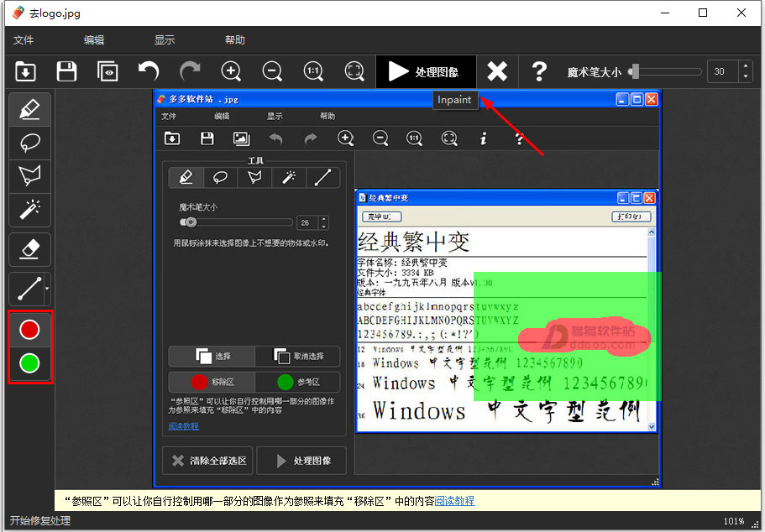Image resolution: width=765 pixels, height=532 pixels.
Task: Click the save icon in inner window toolbar
Action: (207, 138)
